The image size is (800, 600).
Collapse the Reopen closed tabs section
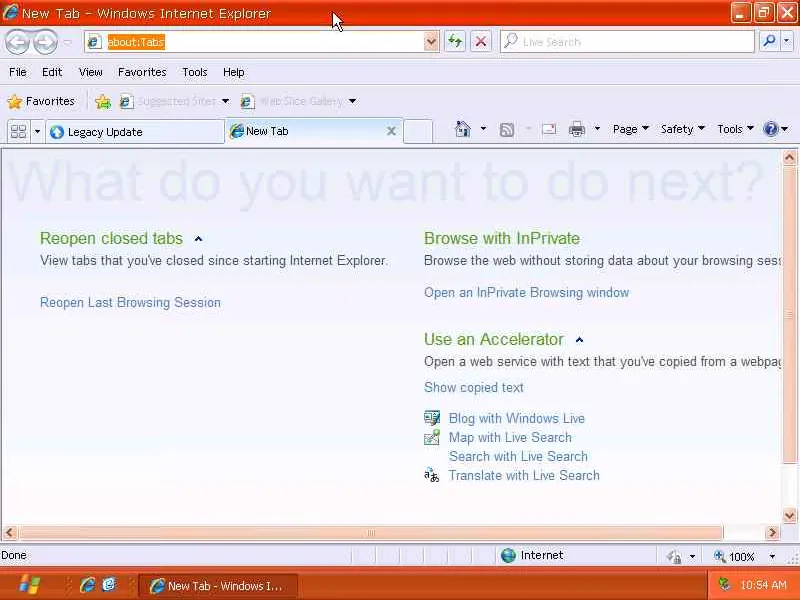[x=198, y=239]
